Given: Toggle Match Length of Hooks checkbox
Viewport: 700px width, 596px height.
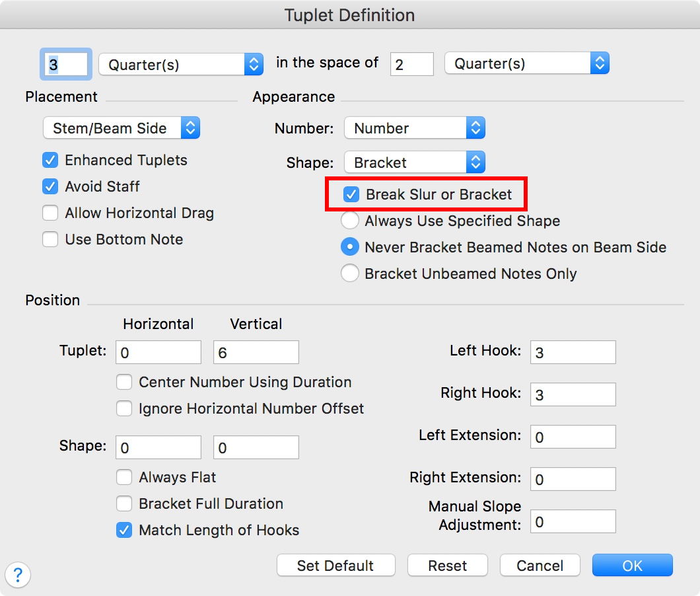Looking at the screenshot, I should (124, 531).
